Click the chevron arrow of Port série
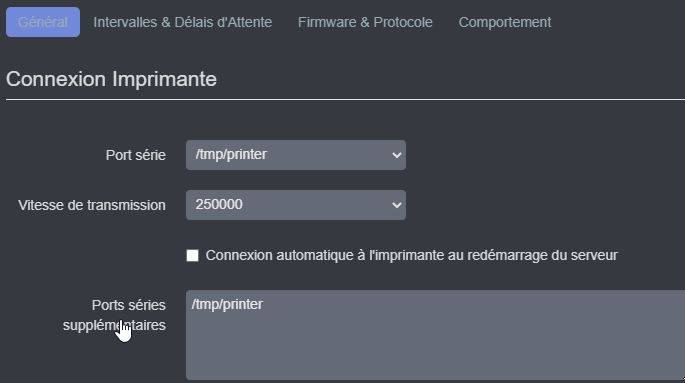Screen dimensions: 685x383 (397, 155)
